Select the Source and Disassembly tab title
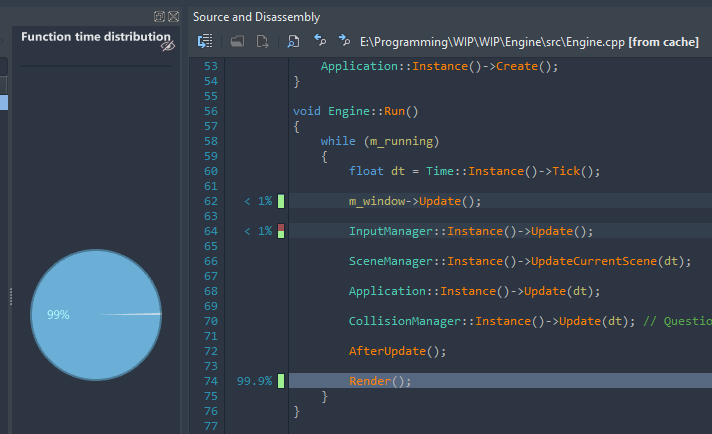The image size is (712, 434). click(x=257, y=17)
